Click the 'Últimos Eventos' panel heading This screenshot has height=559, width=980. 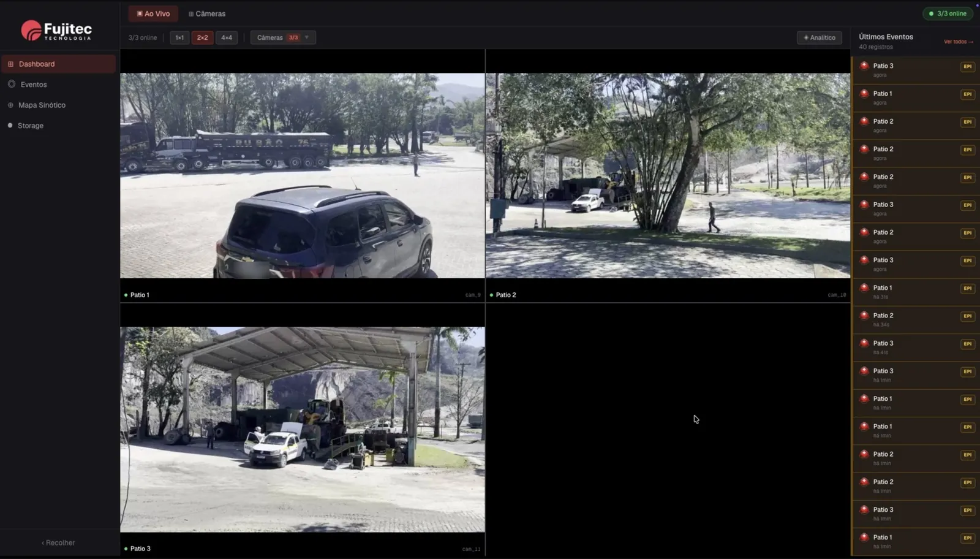886,37
